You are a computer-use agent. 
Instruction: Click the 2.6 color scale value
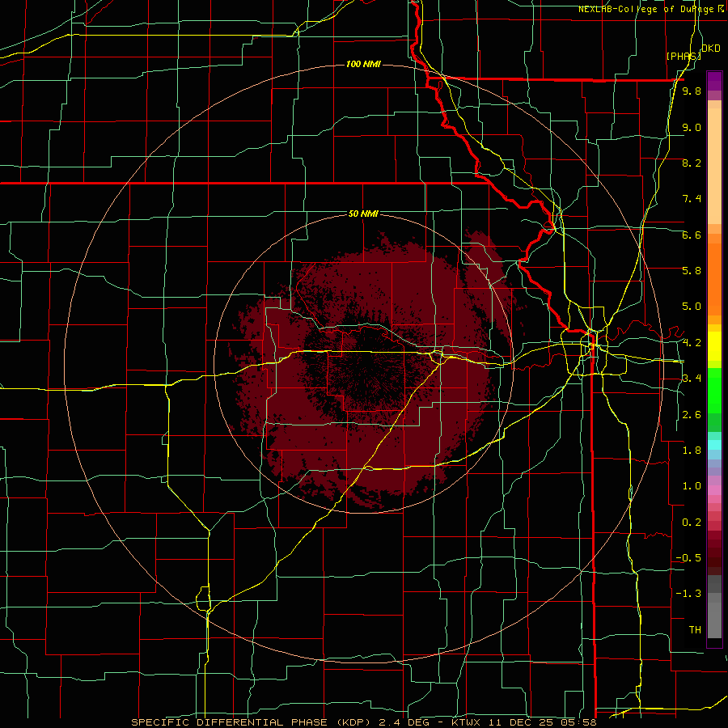(692, 415)
